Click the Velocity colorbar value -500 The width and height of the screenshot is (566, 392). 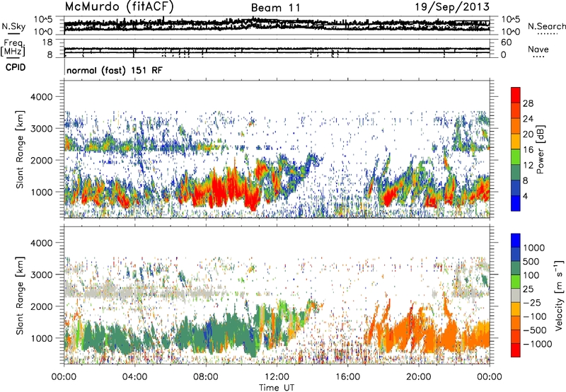click(x=535, y=330)
